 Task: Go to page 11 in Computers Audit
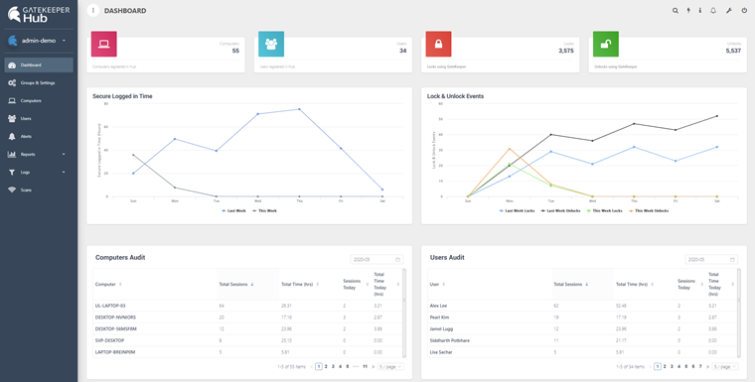tap(365, 367)
